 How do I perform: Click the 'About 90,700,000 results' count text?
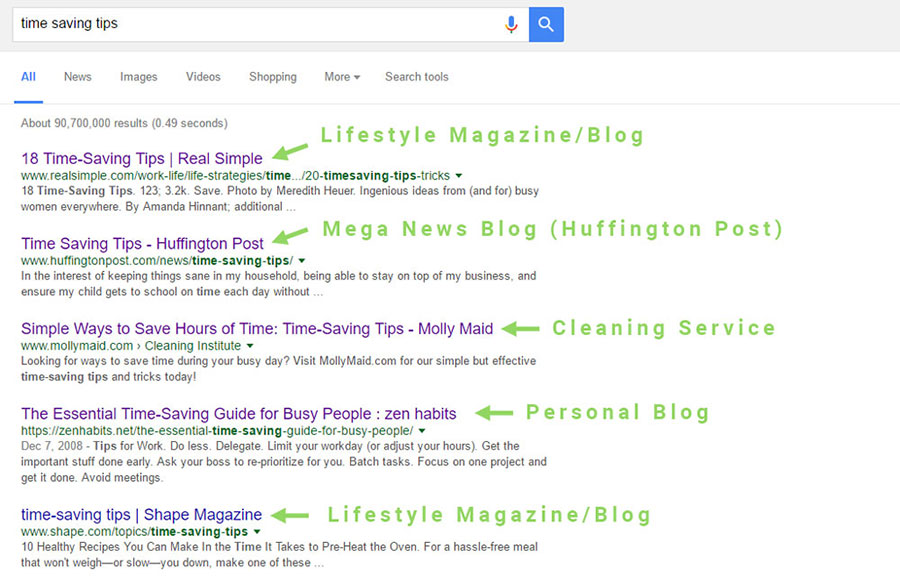point(124,123)
